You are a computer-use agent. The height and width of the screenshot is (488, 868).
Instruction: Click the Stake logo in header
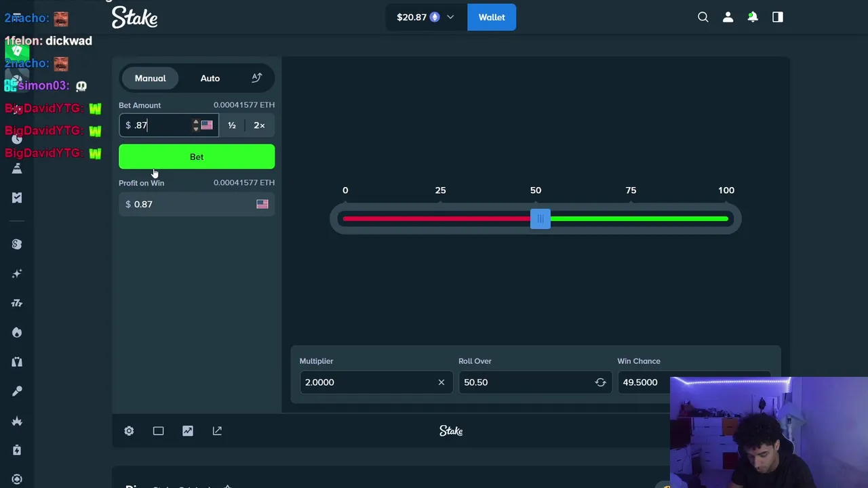(134, 17)
